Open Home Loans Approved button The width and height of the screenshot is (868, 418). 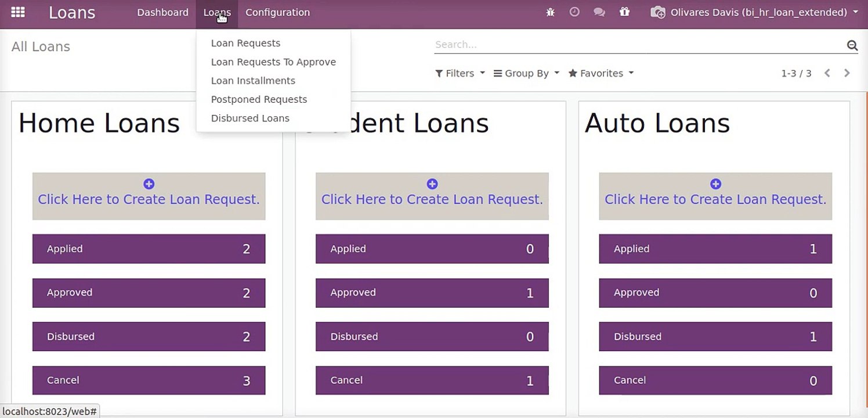(149, 293)
